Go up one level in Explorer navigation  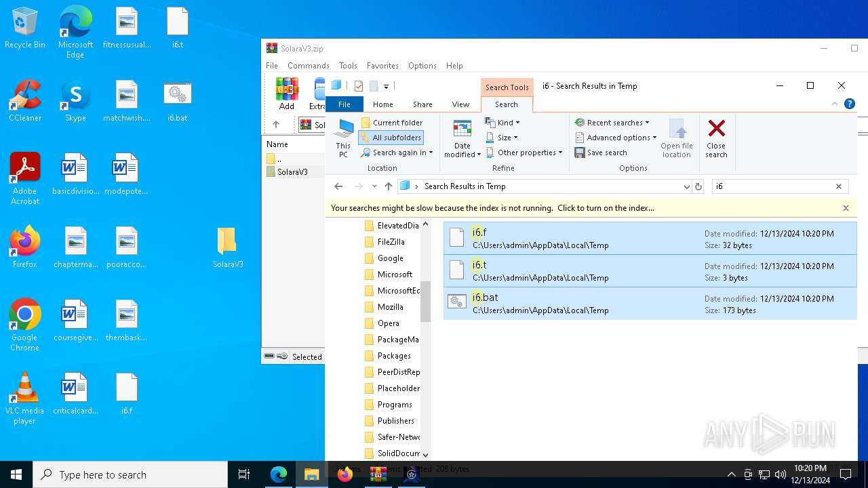(388, 186)
